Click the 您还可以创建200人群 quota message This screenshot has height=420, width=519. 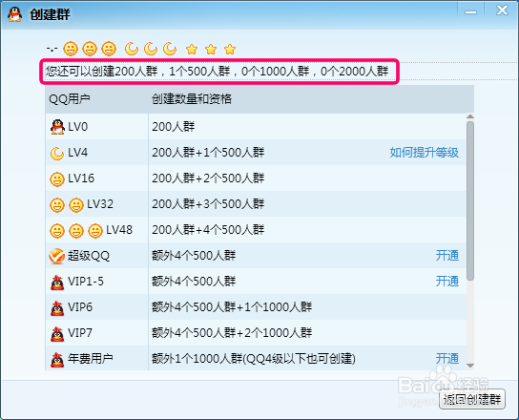tap(217, 72)
